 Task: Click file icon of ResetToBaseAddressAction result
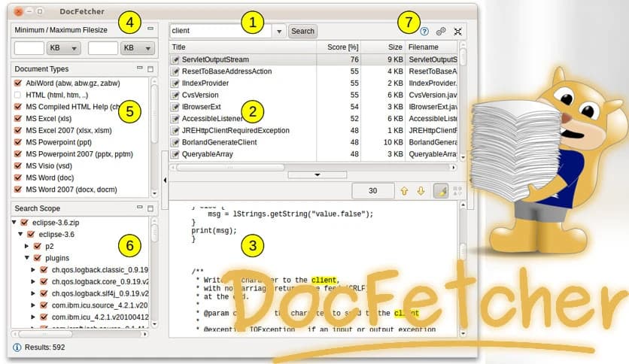tap(175, 71)
